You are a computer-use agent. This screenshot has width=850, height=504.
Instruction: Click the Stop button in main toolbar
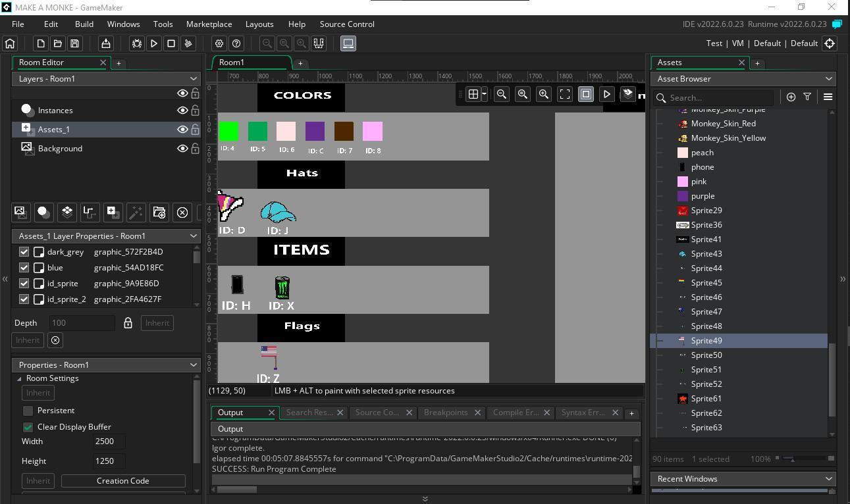[x=171, y=43]
